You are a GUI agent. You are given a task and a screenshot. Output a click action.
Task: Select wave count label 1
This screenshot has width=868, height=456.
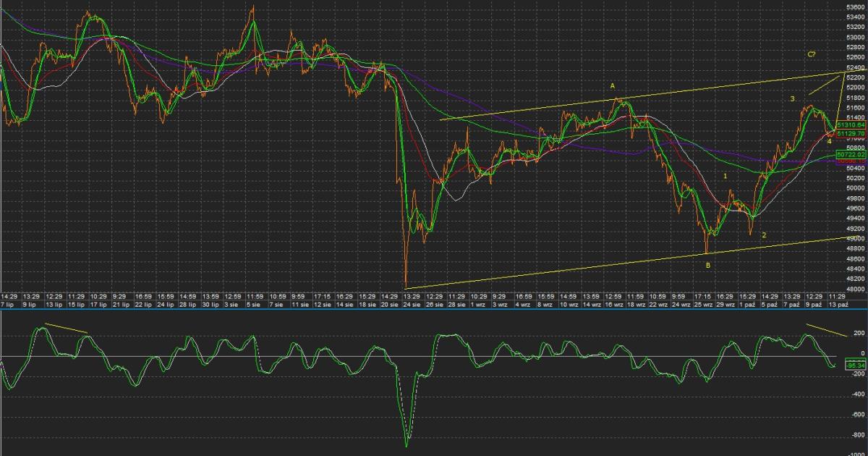[726, 175]
